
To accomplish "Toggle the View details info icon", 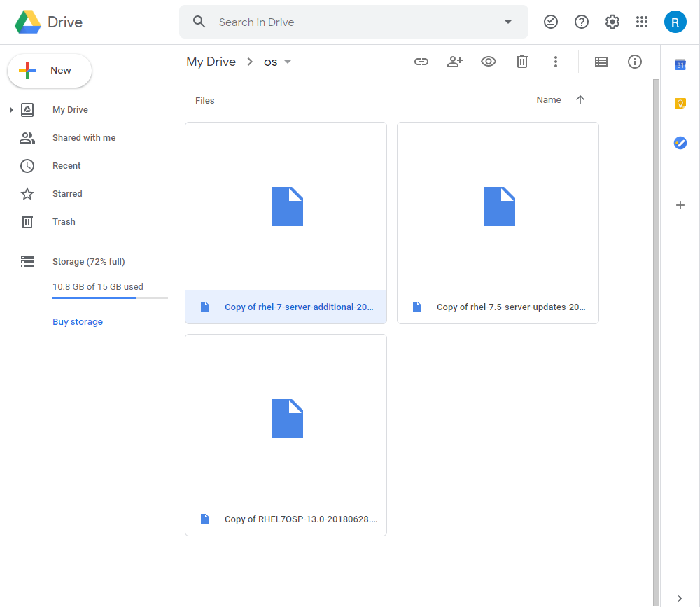I will point(634,62).
